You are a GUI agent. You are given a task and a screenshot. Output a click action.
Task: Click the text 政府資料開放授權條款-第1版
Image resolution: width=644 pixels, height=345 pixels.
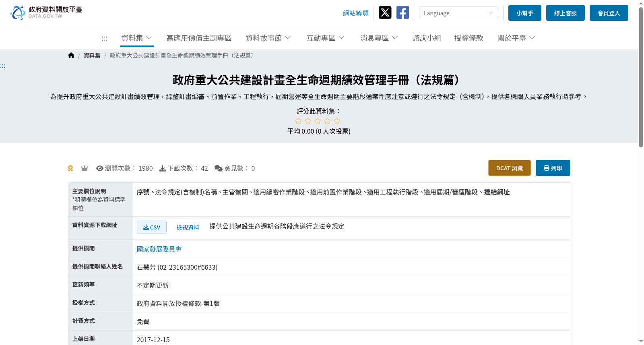178,304
